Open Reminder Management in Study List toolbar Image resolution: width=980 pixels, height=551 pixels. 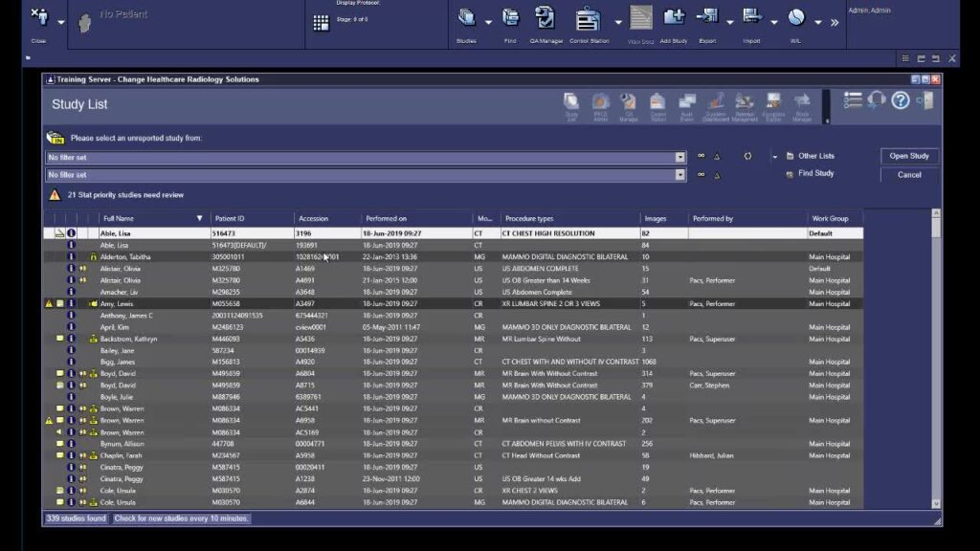745,107
